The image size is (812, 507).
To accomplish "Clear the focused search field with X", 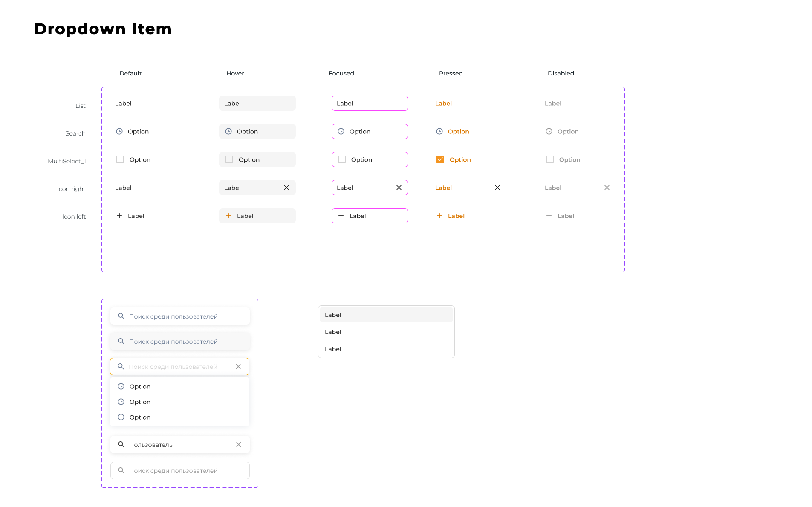I will tap(238, 367).
